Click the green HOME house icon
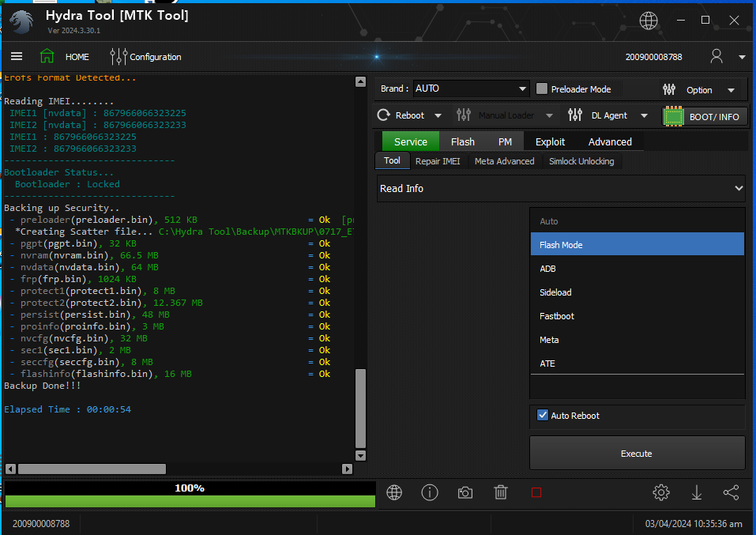Viewport: 756px width, 535px height. (x=47, y=56)
